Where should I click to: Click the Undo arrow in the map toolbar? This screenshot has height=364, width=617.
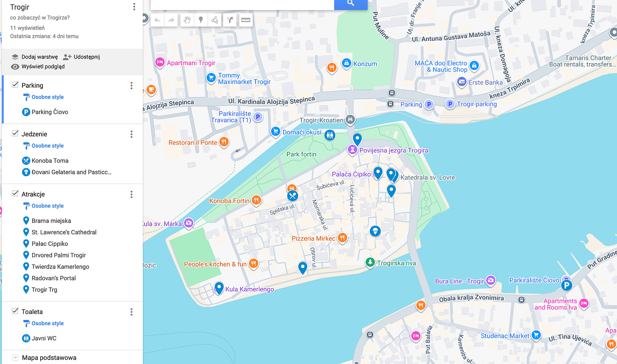(157, 20)
